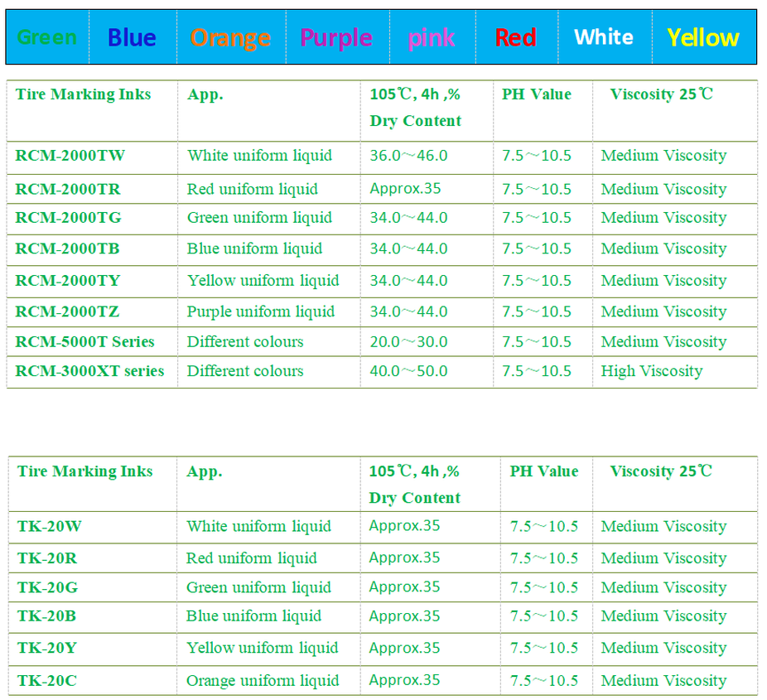Select the product name "RCM-2000TZ"
Screen dimensions: 767x700
pos(67,311)
